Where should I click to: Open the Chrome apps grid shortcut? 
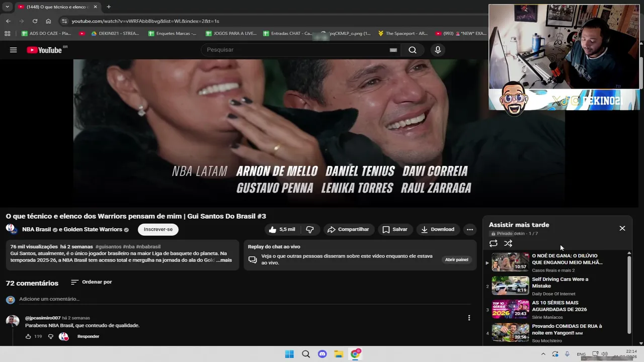coord(7,34)
